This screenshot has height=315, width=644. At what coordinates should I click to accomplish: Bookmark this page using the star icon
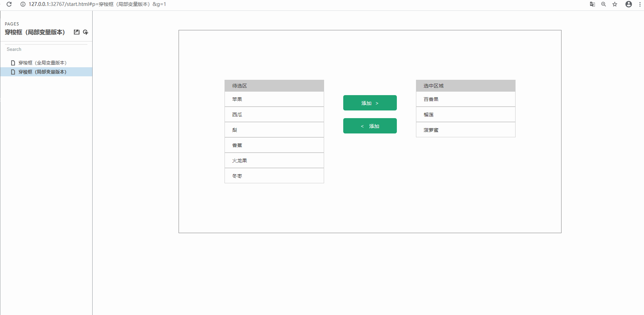615,4
